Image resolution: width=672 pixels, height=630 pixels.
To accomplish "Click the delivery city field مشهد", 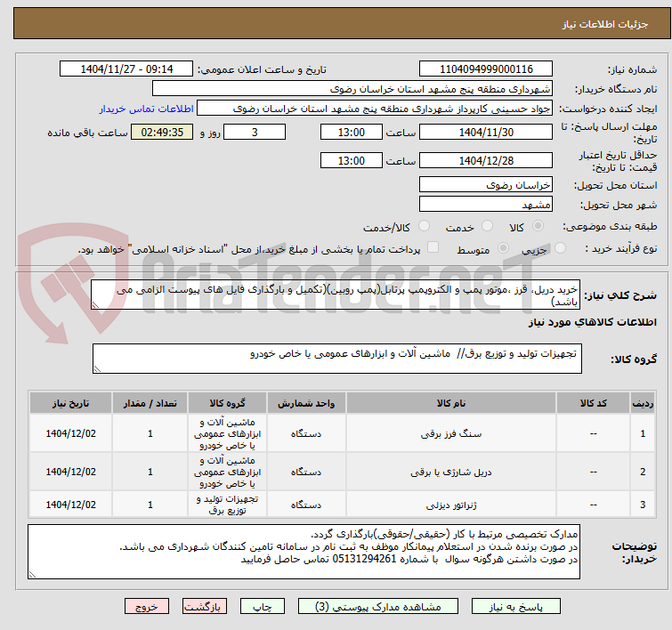I will click(486, 205).
